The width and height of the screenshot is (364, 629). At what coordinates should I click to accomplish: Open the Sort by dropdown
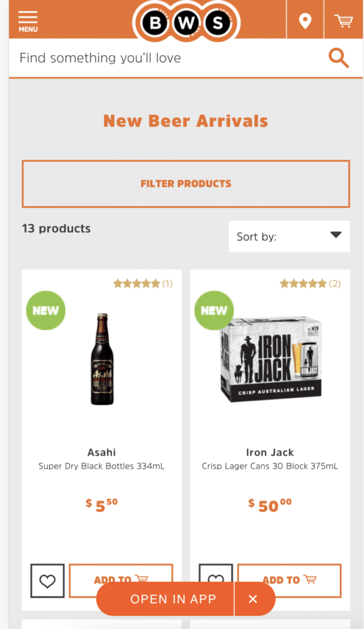[x=288, y=236]
